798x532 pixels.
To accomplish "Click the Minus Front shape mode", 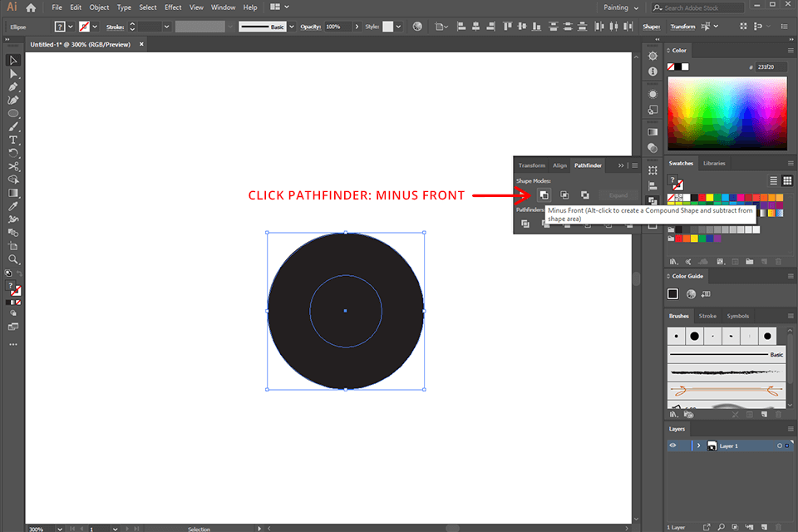I will click(x=544, y=195).
